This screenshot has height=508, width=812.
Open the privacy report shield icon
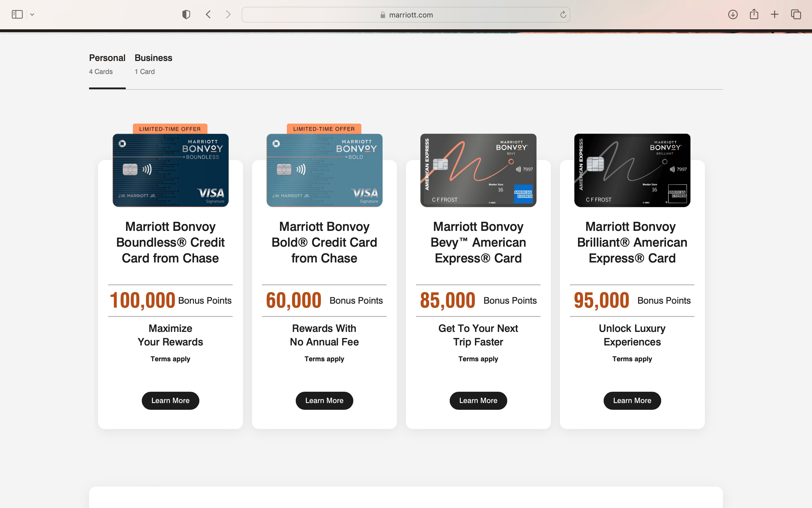tap(186, 14)
